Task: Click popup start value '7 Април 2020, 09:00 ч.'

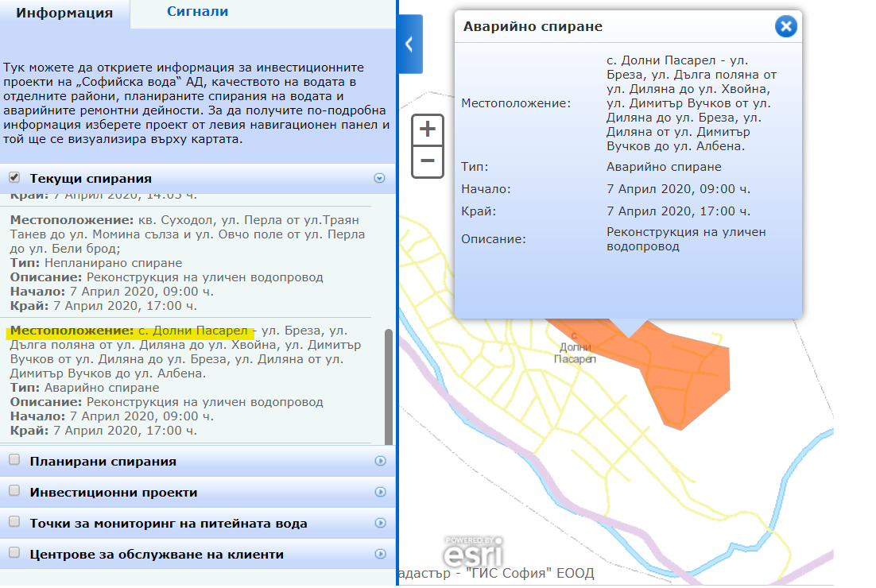Action: [678, 189]
